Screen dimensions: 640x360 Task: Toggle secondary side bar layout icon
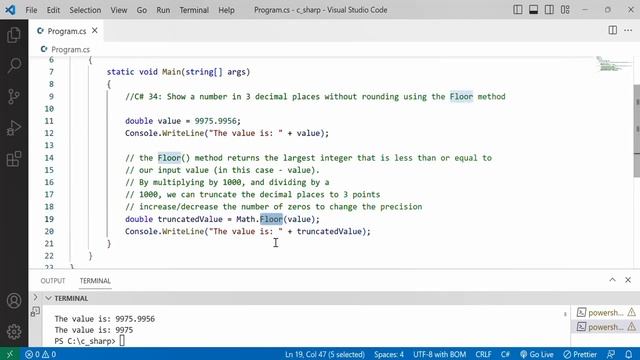tap(549, 9)
